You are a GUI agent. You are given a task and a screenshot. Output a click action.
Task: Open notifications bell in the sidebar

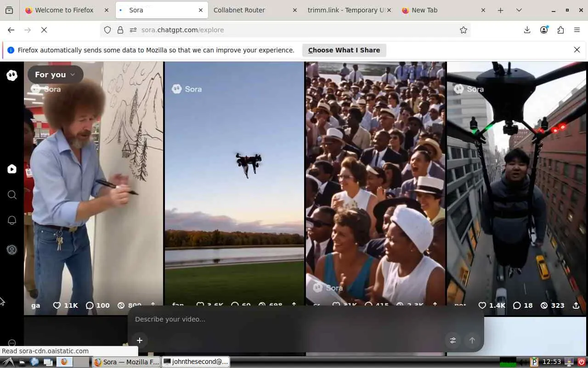[12, 220]
